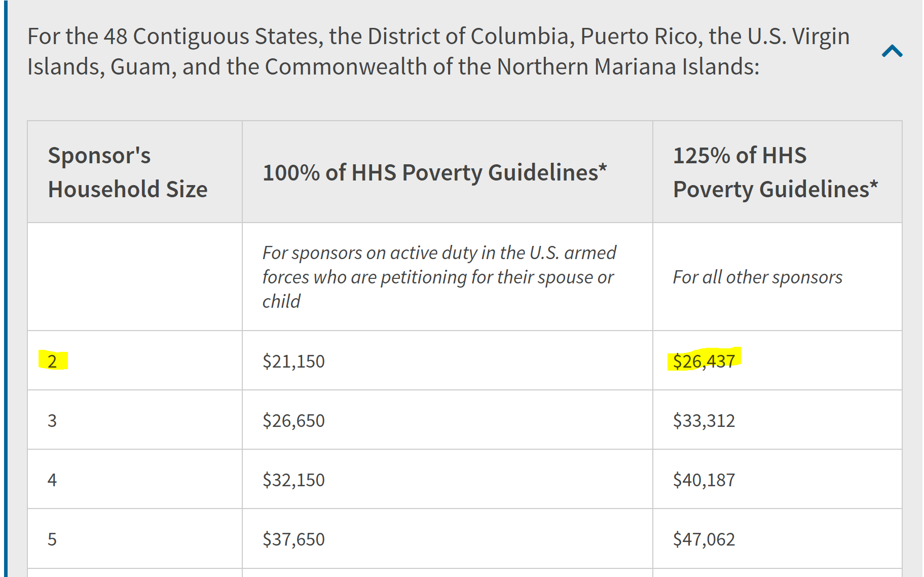Screen dimensions: 924x577
Task: Click the For all other sponsors note
Action: coord(757,277)
